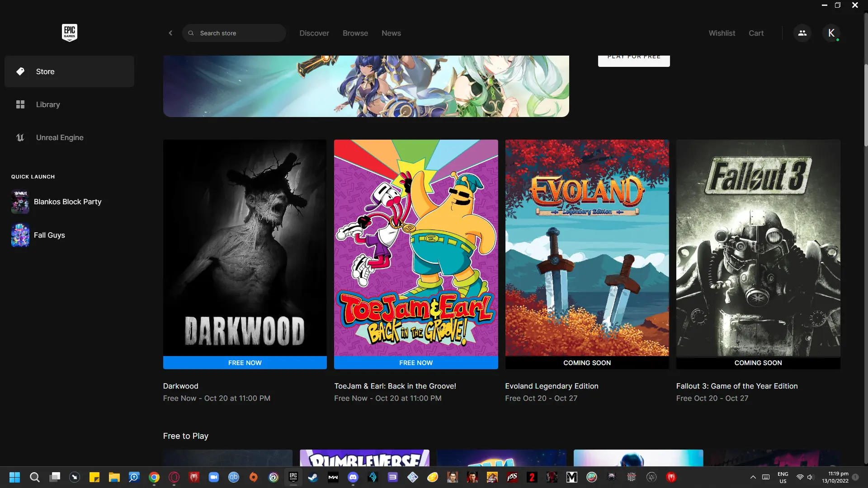
Task: Select Browse tab in navigation bar
Action: pyautogui.click(x=355, y=33)
